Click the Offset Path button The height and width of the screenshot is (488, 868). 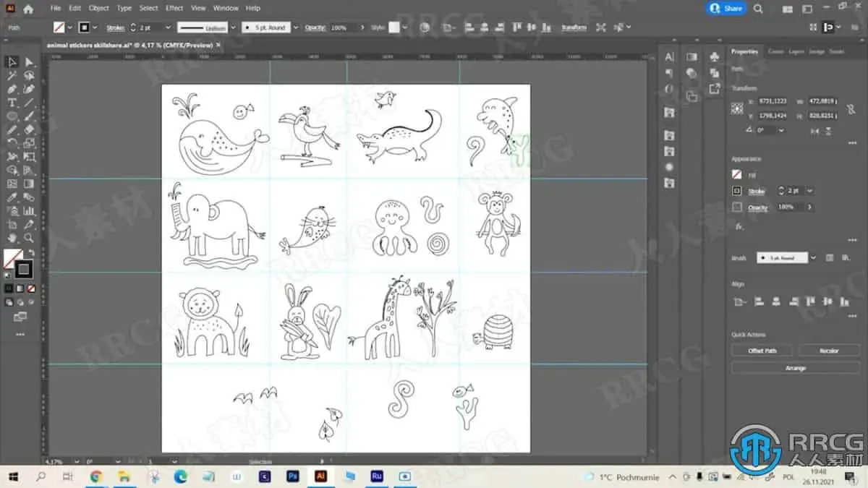point(762,351)
